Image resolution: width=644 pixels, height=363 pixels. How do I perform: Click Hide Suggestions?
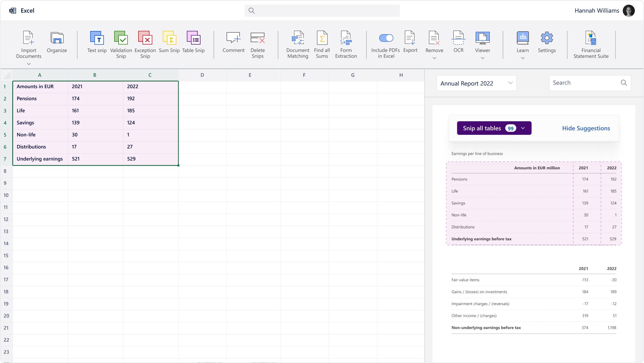(586, 128)
